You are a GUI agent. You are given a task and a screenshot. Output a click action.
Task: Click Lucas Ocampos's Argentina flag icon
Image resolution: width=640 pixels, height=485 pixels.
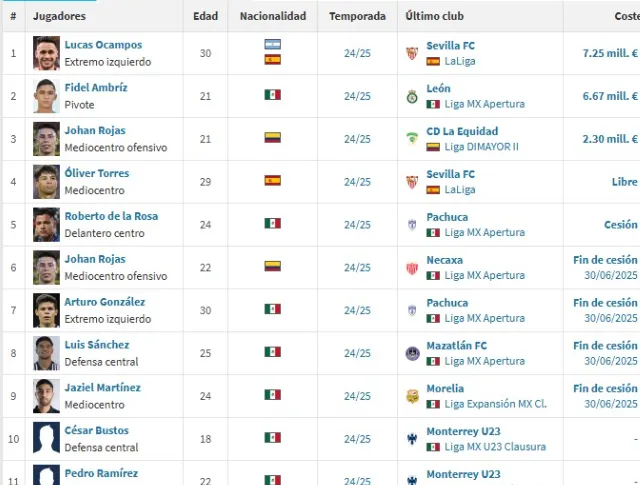pyautogui.click(x=272, y=45)
